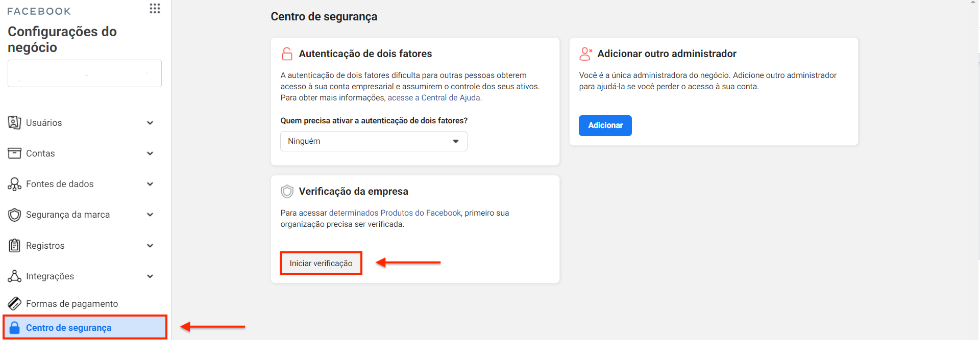Open Formas de pagamento menu item
This screenshot has height=340, width=980.
tap(72, 304)
